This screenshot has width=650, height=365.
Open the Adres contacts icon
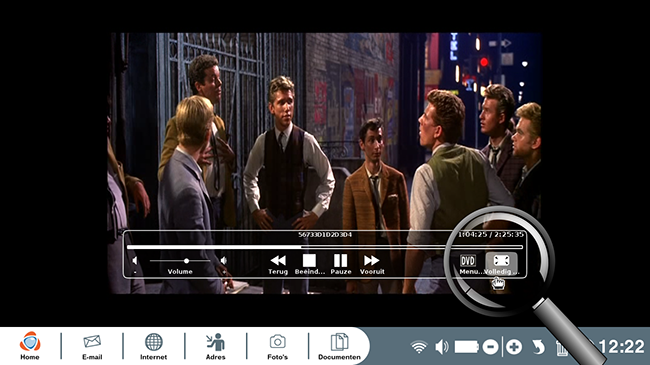coord(216,346)
